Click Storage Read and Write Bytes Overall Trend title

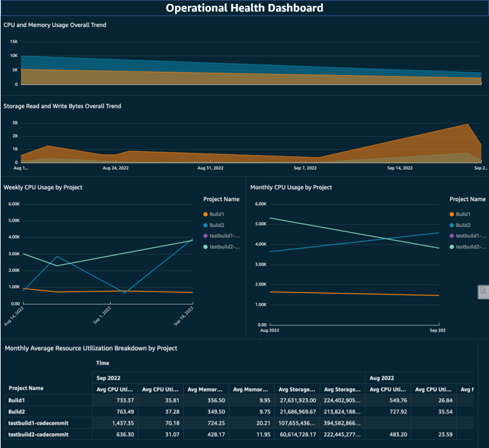pos(62,106)
